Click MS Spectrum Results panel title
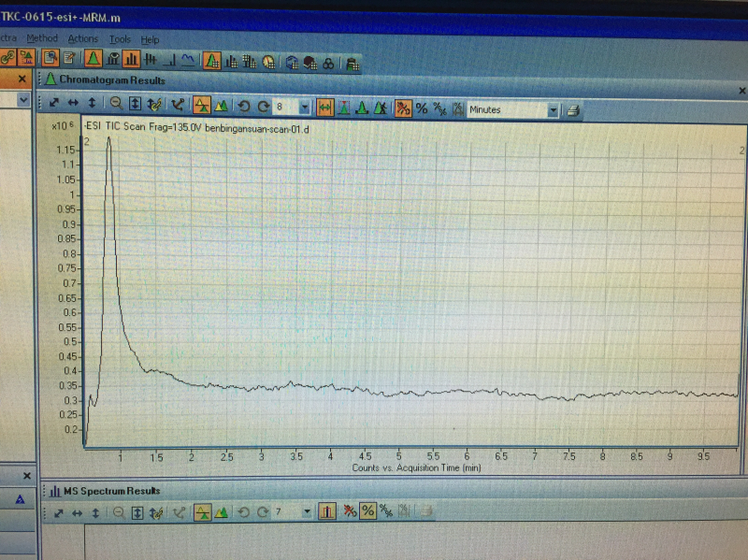Viewport: 748px width, 560px height. coord(111,491)
